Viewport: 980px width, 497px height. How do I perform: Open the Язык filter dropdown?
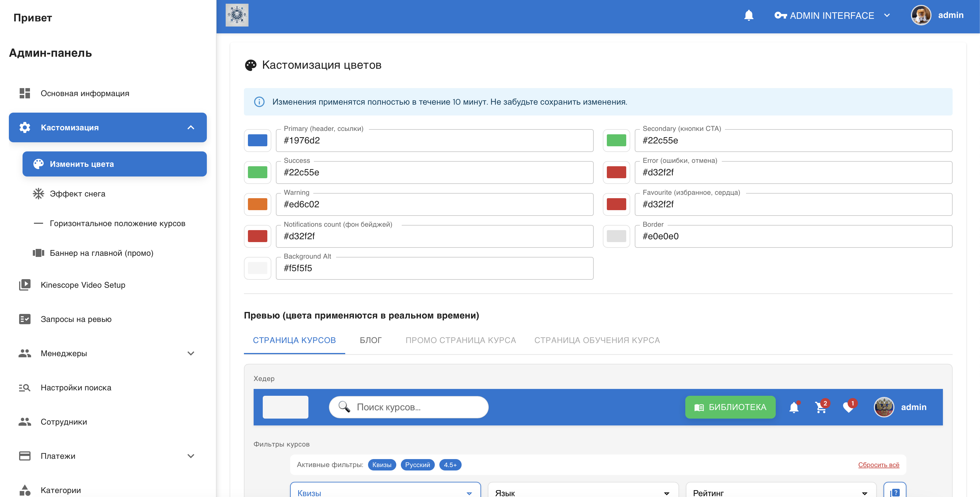coord(583,490)
